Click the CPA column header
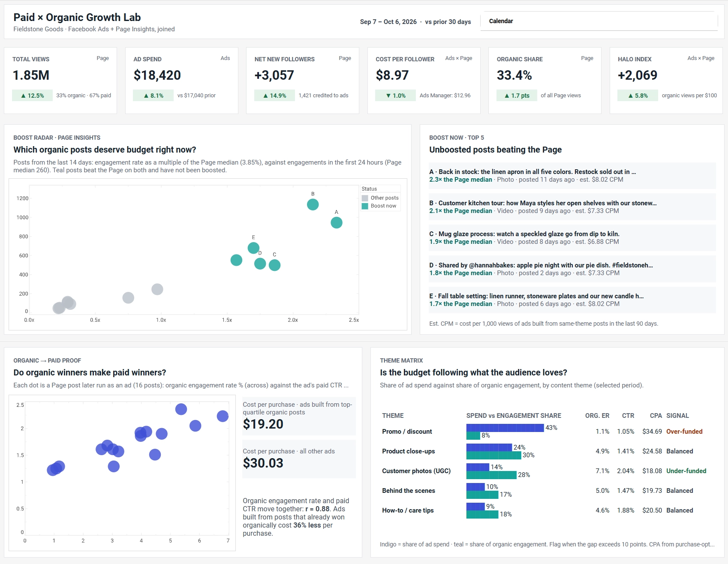 (656, 416)
